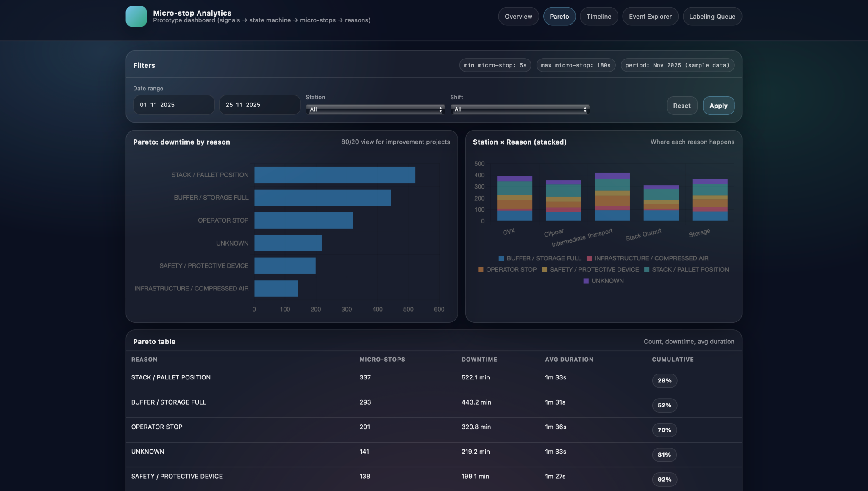Open the Labeling Queue tab
Screen dimensions: 868x491
tap(712, 17)
